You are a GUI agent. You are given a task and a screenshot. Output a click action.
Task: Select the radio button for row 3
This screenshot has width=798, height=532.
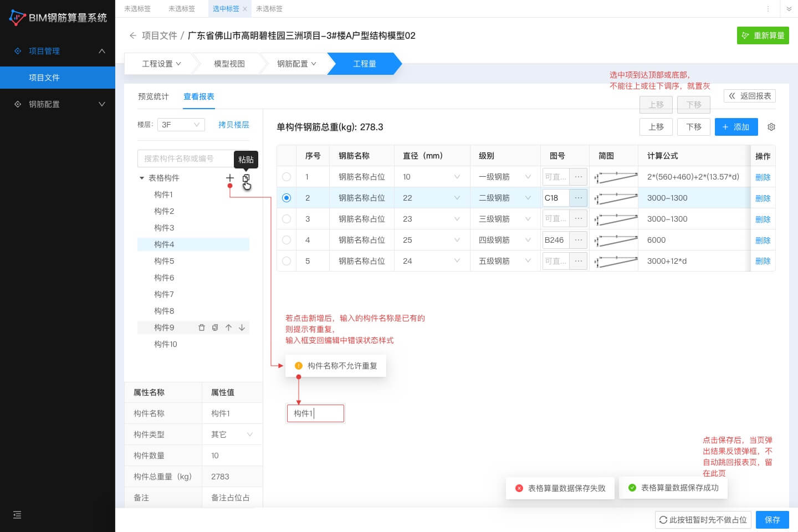coord(287,219)
